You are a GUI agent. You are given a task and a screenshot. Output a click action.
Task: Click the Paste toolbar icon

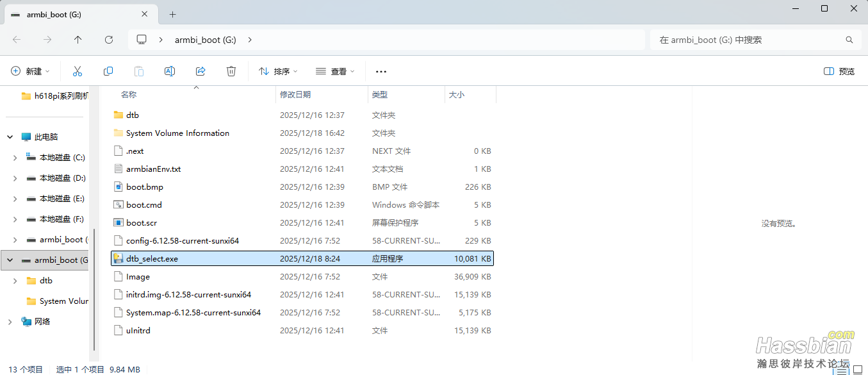(x=139, y=71)
